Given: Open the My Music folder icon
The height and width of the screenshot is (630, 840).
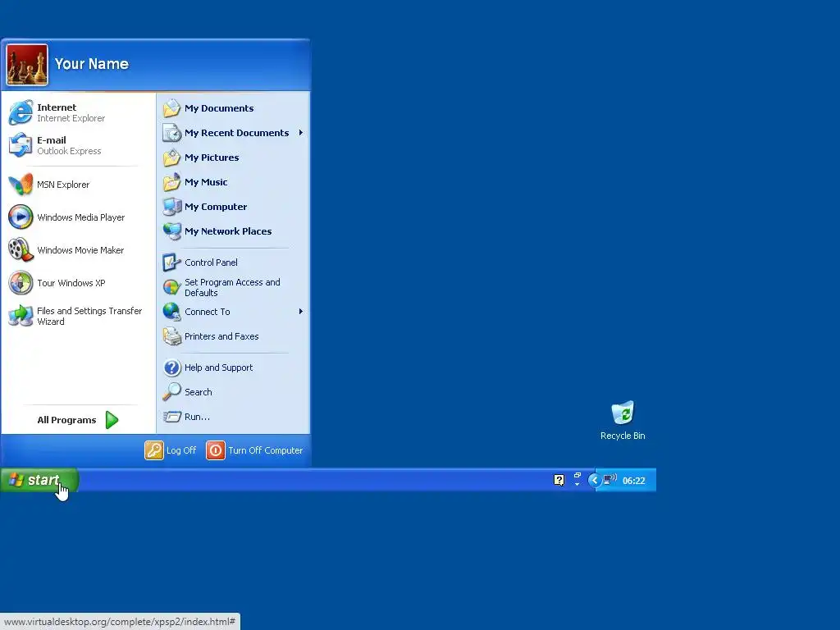Looking at the screenshot, I should pyautogui.click(x=172, y=182).
